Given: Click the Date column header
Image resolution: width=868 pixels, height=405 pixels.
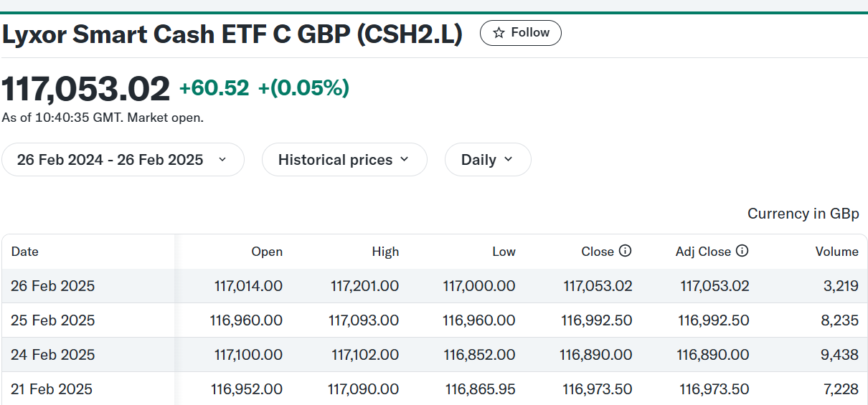Looking at the screenshot, I should (x=25, y=252).
